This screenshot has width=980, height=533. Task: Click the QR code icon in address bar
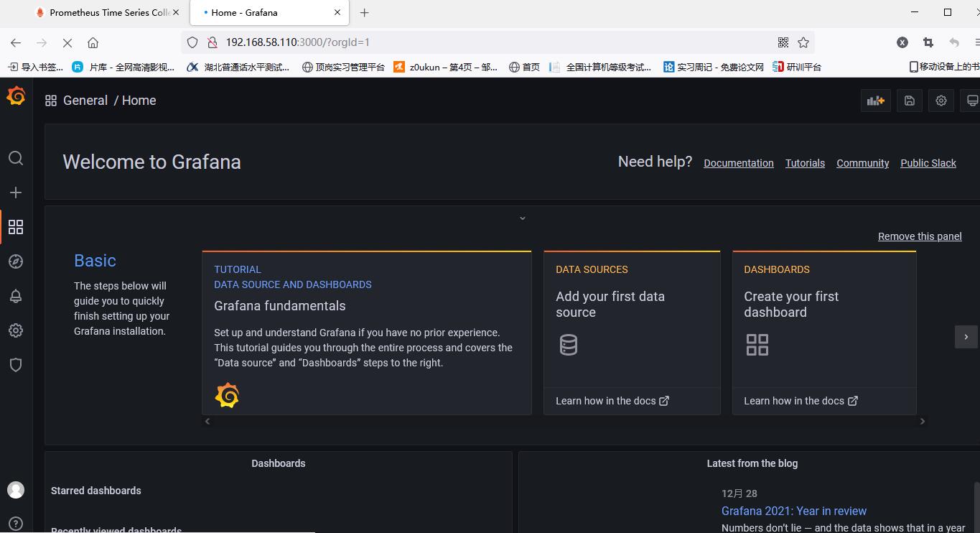point(783,42)
